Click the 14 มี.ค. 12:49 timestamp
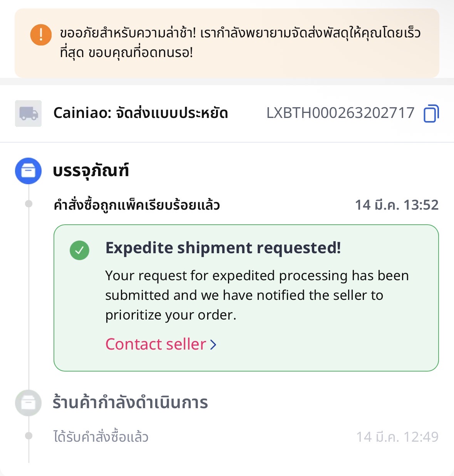 click(x=397, y=437)
